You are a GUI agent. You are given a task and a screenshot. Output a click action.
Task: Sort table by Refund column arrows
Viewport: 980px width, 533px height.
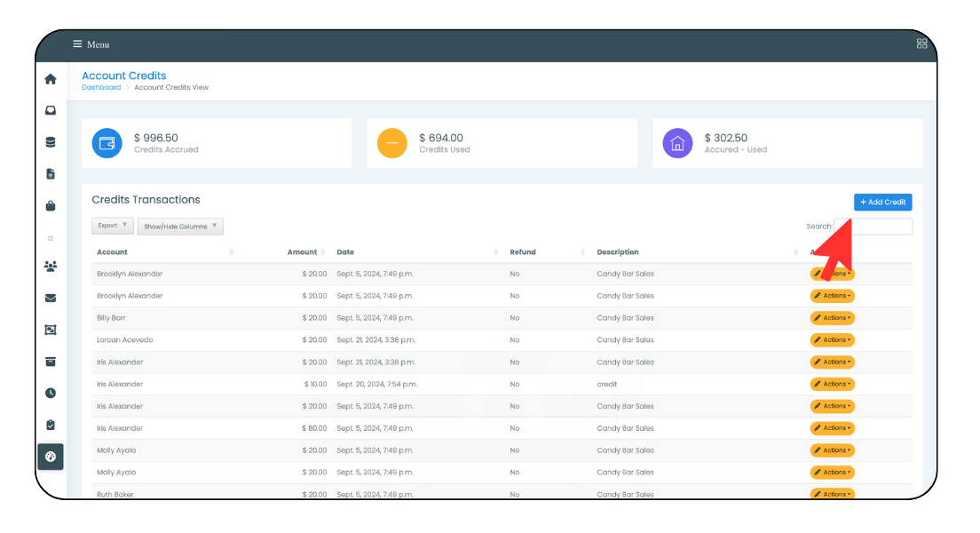(582, 252)
